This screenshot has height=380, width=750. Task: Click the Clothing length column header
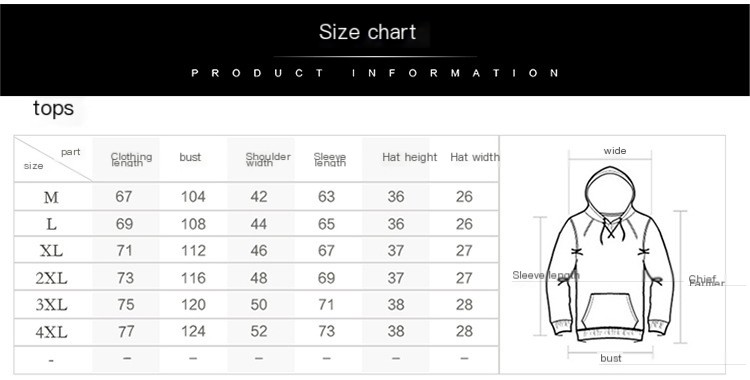click(x=131, y=159)
